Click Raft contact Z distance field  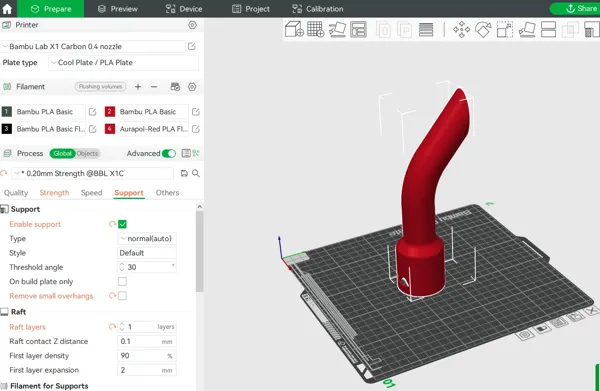coord(147,341)
